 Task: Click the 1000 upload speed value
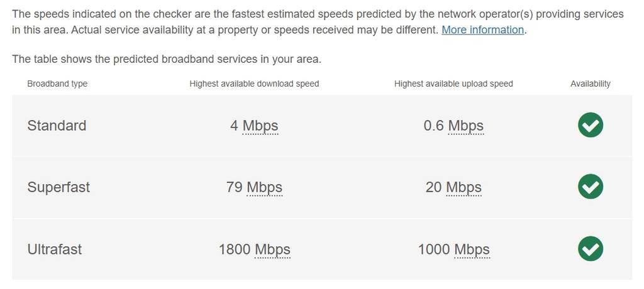(x=434, y=249)
